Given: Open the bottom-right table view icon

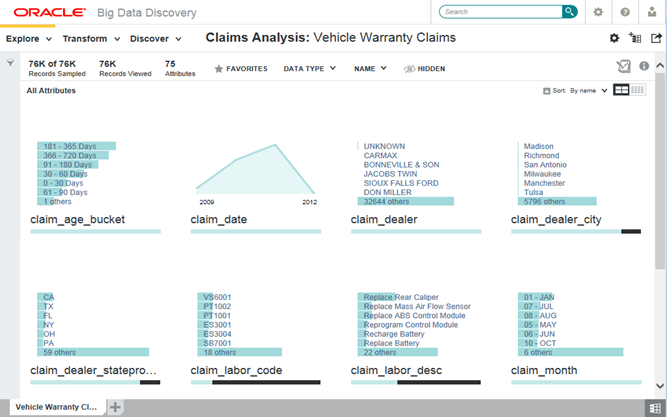Looking at the screenshot, I should 655,407.
